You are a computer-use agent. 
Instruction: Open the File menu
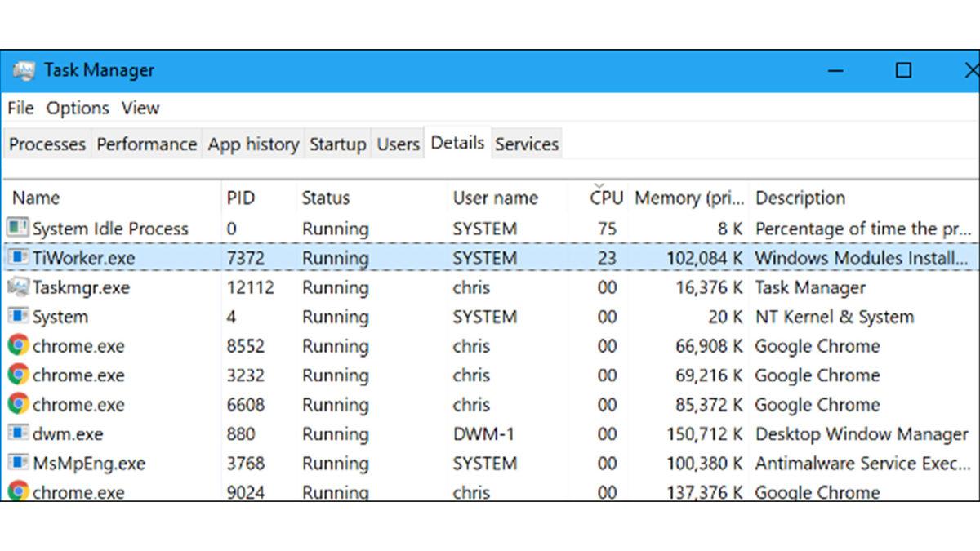click(x=20, y=108)
